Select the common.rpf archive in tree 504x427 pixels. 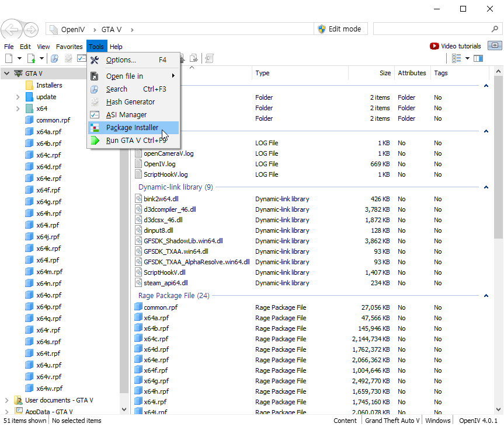pyautogui.click(x=53, y=120)
